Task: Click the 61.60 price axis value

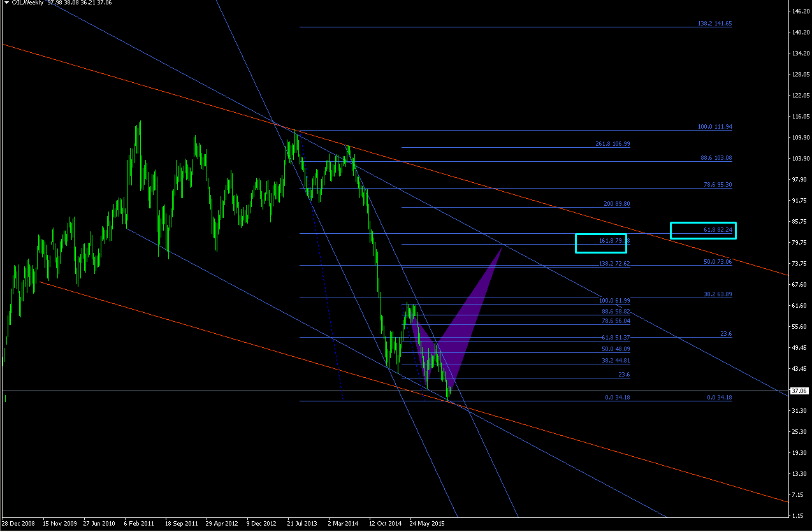Action: click(x=799, y=305)
